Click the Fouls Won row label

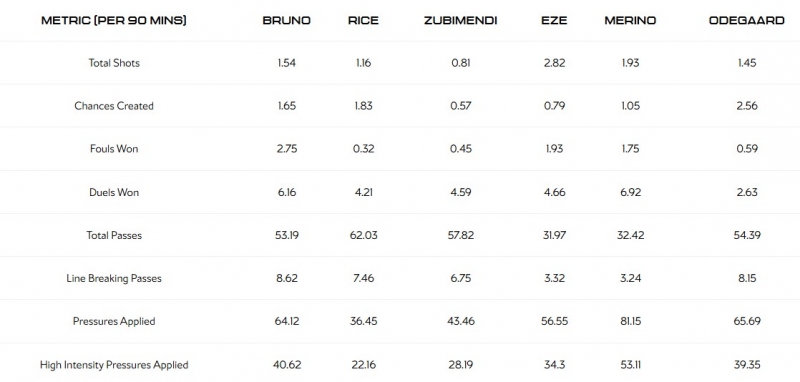(114, 148)
